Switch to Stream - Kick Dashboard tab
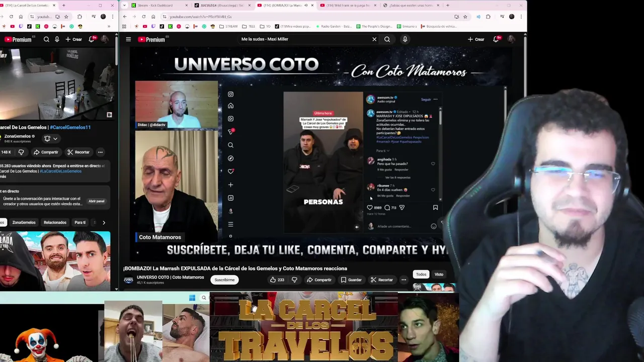The width and height of the screenshot is (644, 362). coord(158,5)
